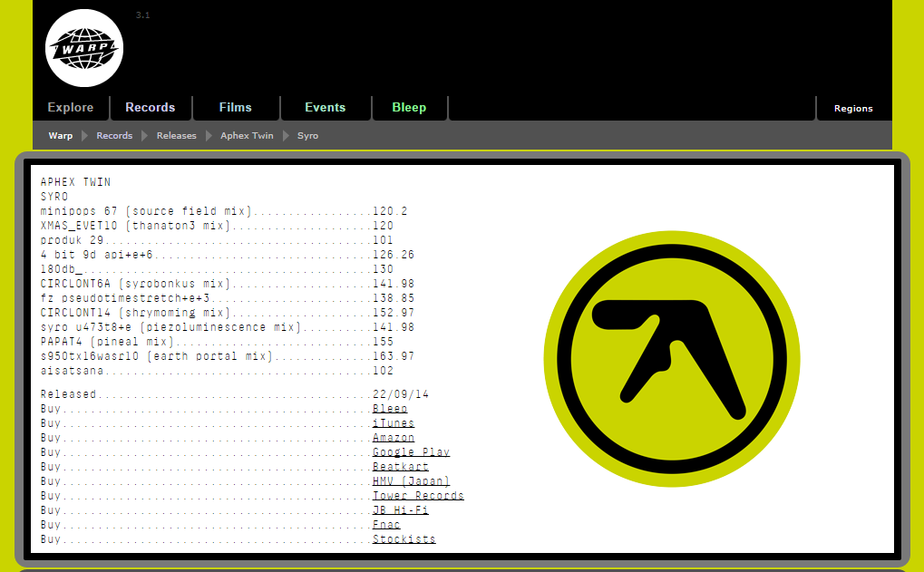Click the 138.85 BPM value

coord(394,298)
